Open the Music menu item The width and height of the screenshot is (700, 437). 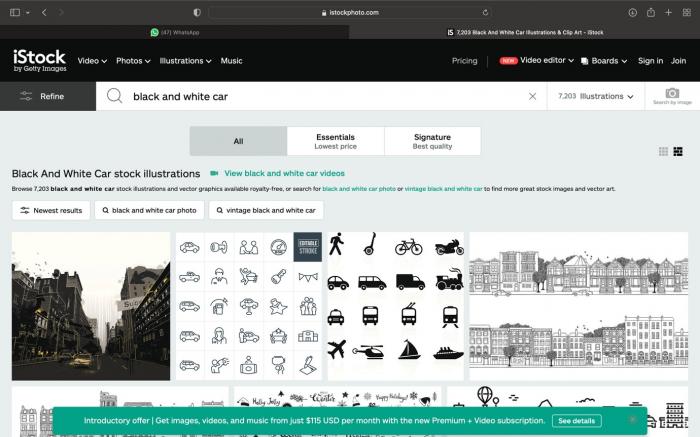[231, 61]
